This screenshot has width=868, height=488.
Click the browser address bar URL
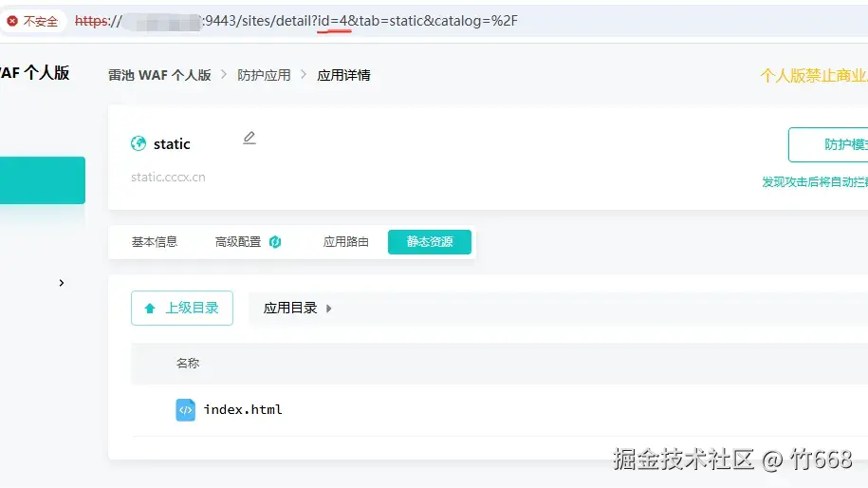(x=296, y=21)
